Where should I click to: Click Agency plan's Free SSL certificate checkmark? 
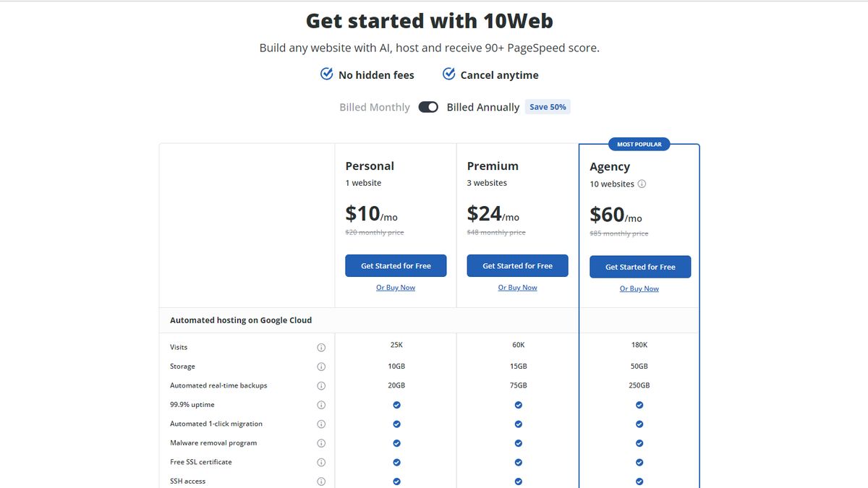click(x=639, y=462)
